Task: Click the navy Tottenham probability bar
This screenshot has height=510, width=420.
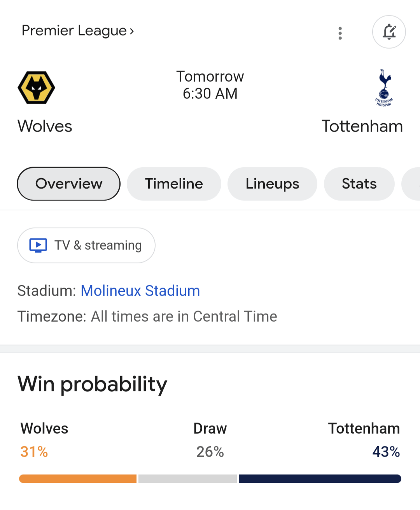Action: click(320, 478)
